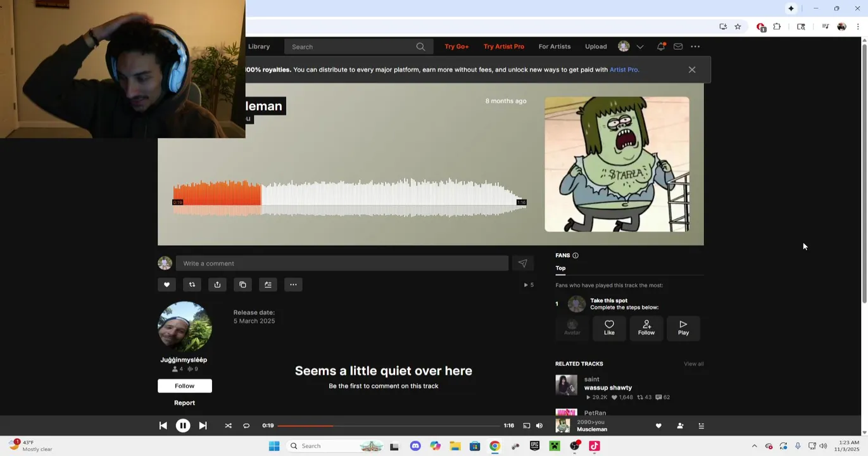The height and width of the screenshot is (456, 868).
Task: Toggle repeat in the player bar
Action: click(246, 426)
